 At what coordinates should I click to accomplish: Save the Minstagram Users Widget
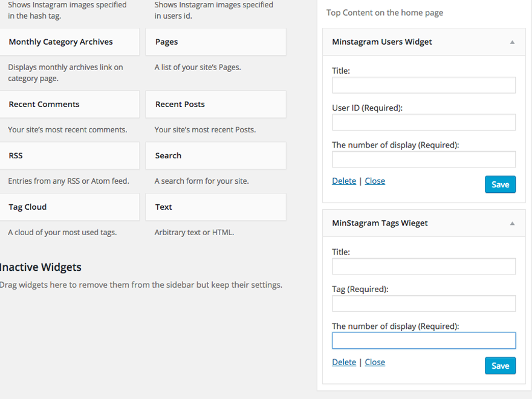tap(500, 184)
